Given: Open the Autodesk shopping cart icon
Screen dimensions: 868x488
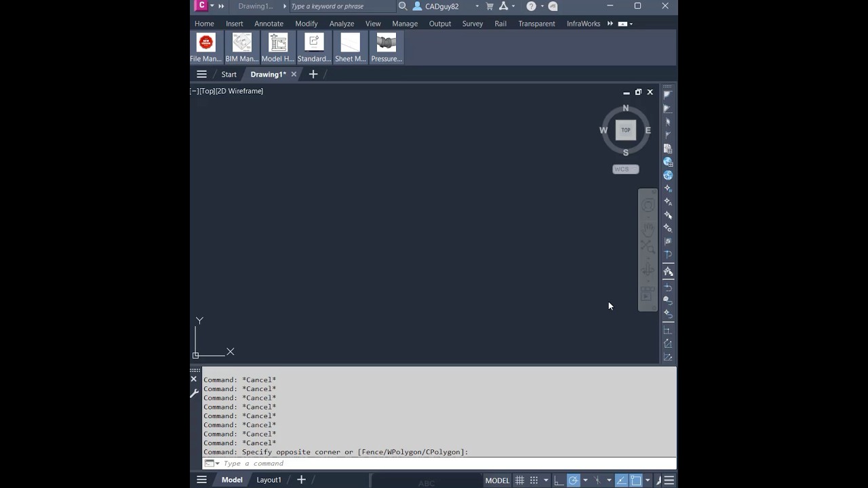Looking at the screenshot, I should tap(490, 6).
